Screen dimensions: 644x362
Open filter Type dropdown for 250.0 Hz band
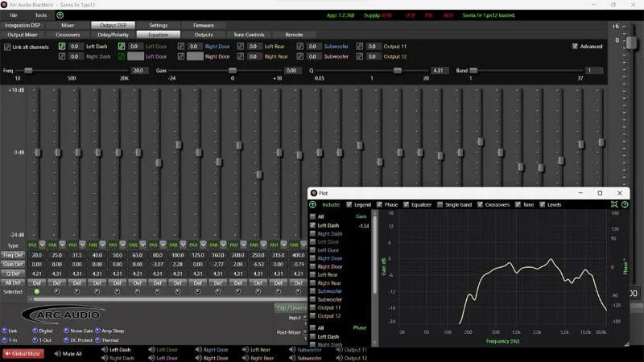(264, 245)
